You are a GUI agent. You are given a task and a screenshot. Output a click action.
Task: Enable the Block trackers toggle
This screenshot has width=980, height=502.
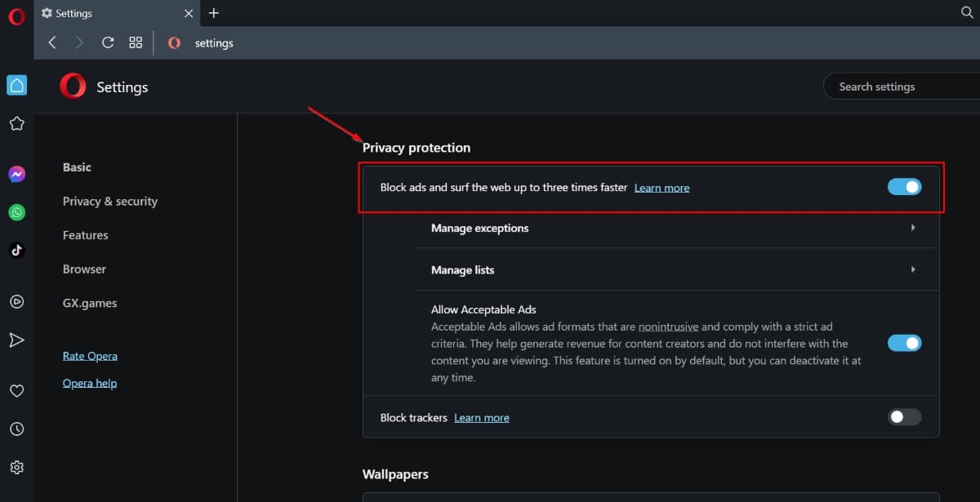[x=904, y=416]
